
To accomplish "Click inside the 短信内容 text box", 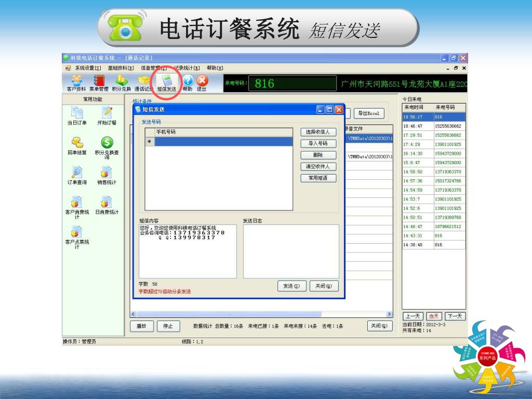I will [188, 251].
